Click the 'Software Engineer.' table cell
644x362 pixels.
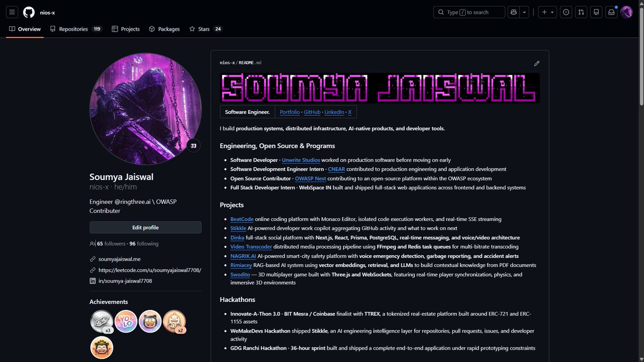(x=247, y=112)
